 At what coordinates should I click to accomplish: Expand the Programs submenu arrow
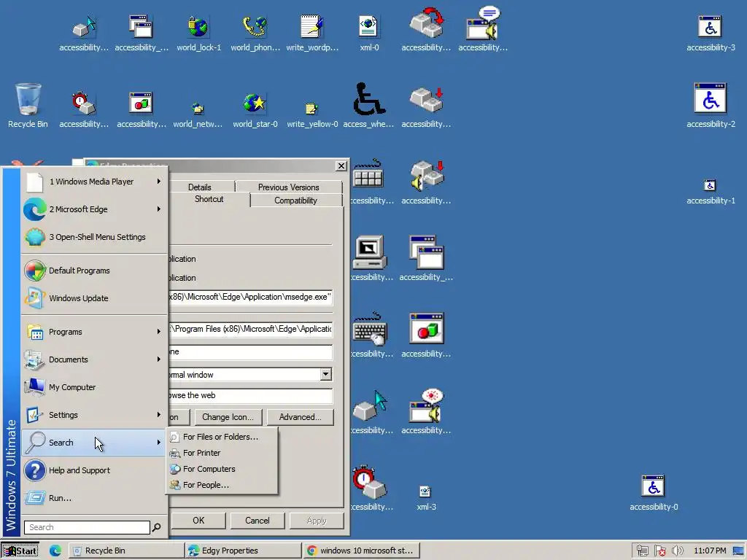[x=158, y=332]
